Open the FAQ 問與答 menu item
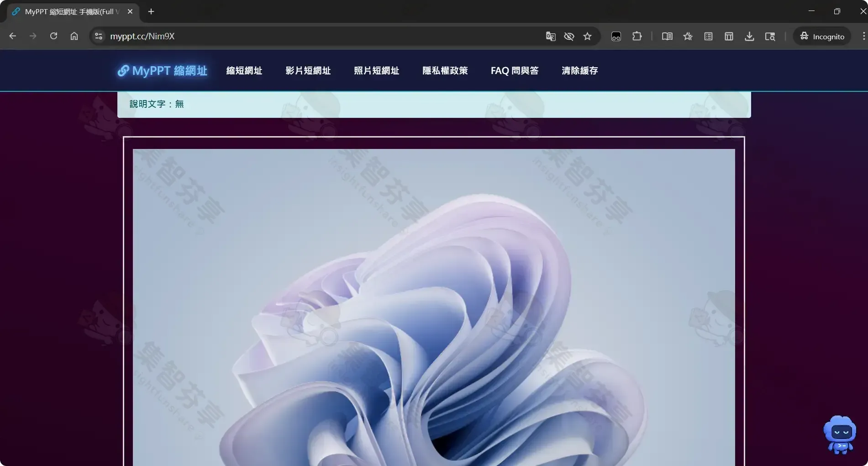Viewport: 868px width, 466px height. [x=515, y=71]
